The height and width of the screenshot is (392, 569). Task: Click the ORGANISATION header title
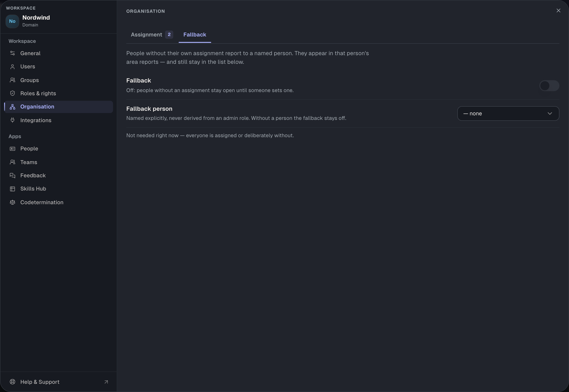coord(146,11)
